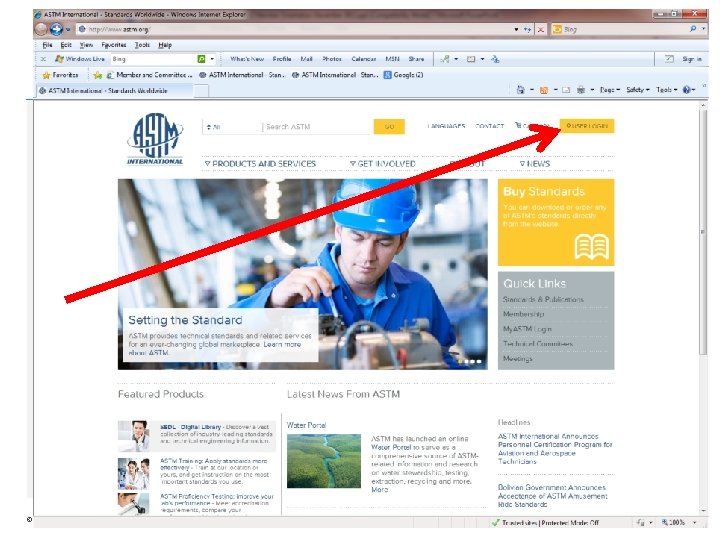Click the Contact link
This screenshot has width=720, height=540.
pos(489,126)
